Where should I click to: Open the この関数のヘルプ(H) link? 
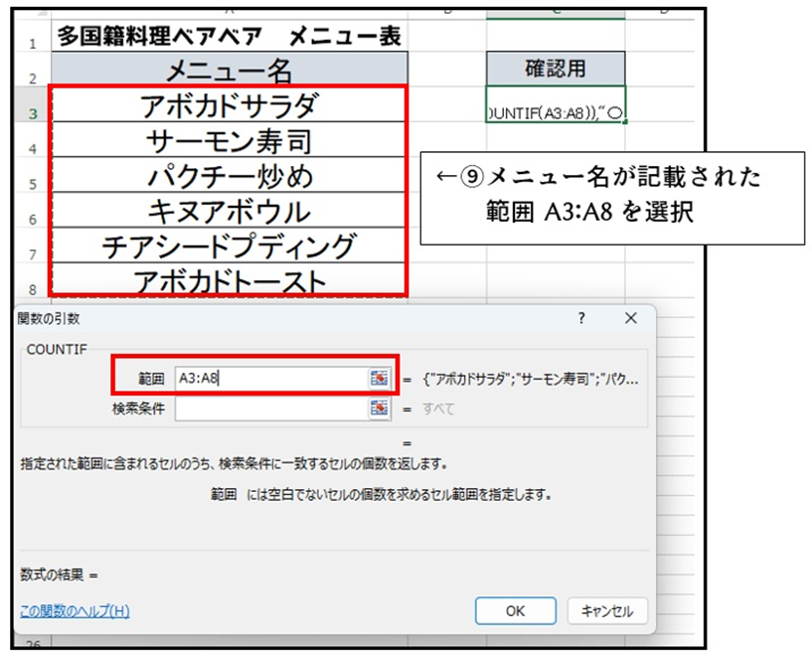75,610
